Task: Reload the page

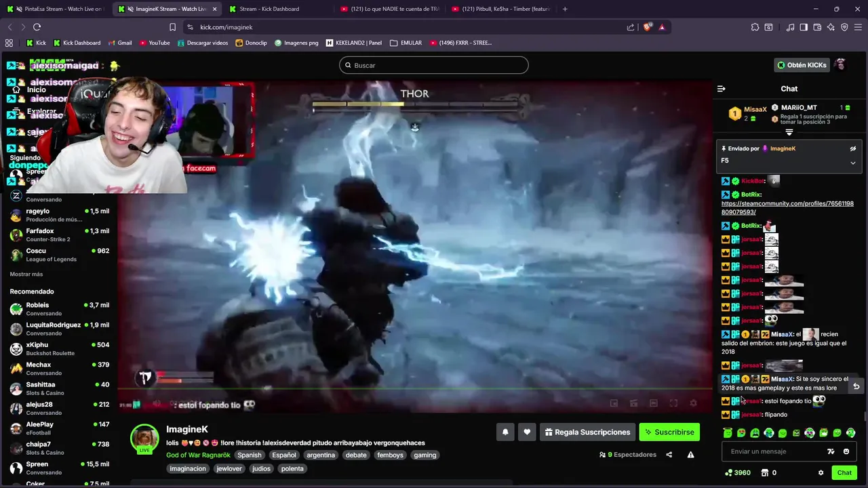Action: click(x=37, y=27)
